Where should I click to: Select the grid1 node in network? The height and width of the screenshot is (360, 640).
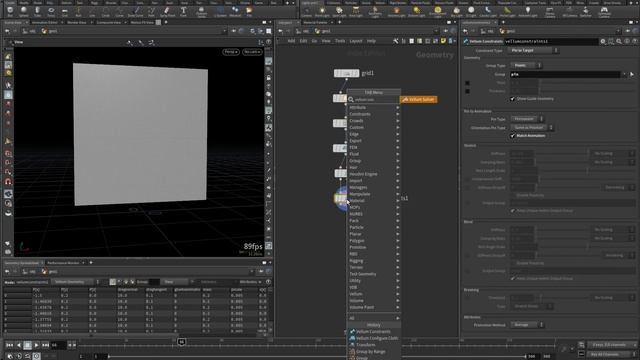point(347,73)
